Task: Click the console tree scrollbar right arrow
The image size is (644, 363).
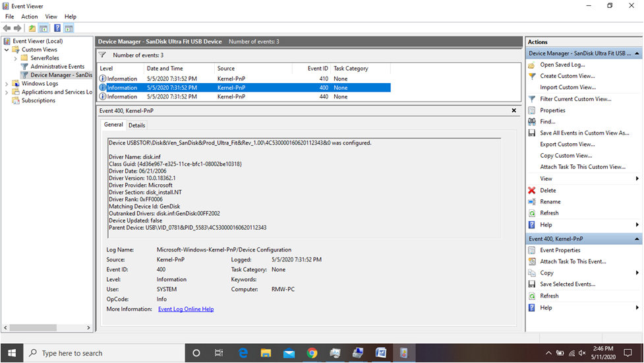Action: [88, 327]
